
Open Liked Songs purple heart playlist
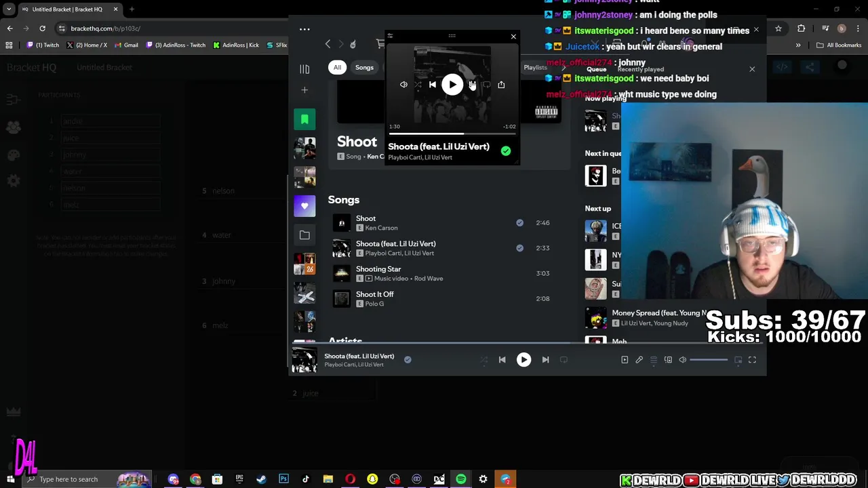click(304, 206)
